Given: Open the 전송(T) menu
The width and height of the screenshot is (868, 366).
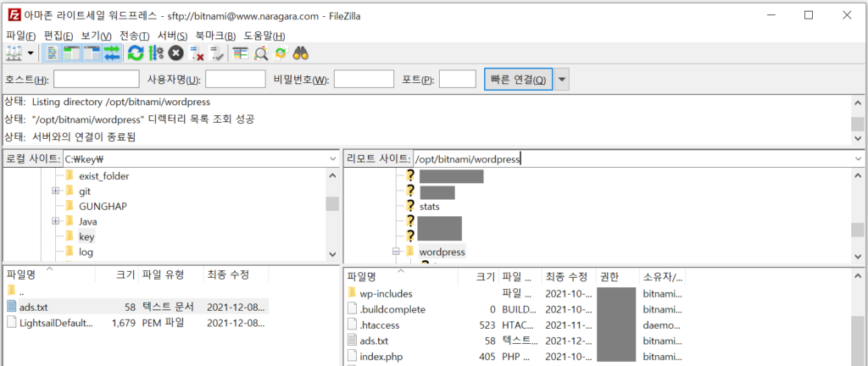Looking at the screenshot, I should (135, 36).
